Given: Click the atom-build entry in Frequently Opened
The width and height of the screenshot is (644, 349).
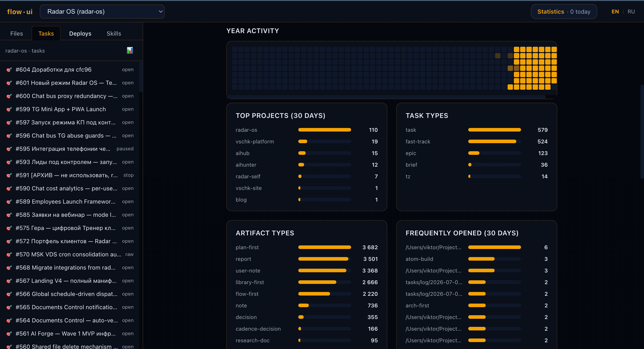Looking at the screenshot, I should tap(476, 259).
